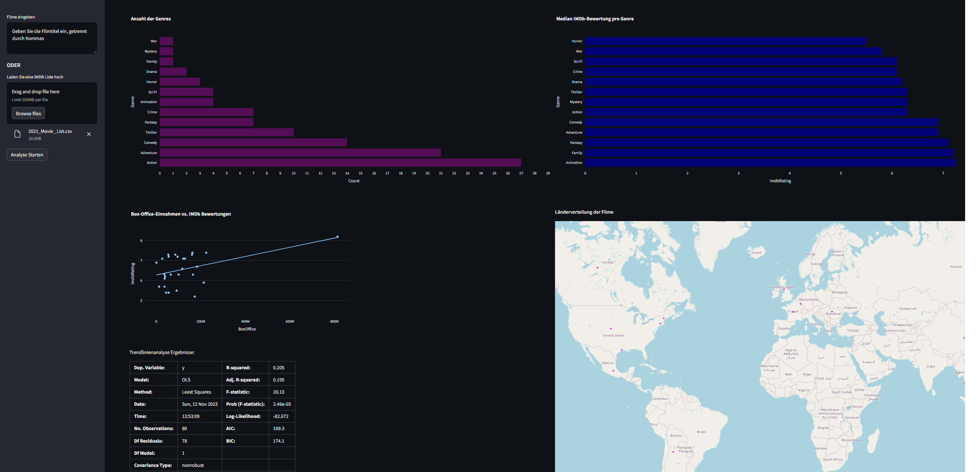Click the magenta marker on United Kingdom

click(784, 289)
